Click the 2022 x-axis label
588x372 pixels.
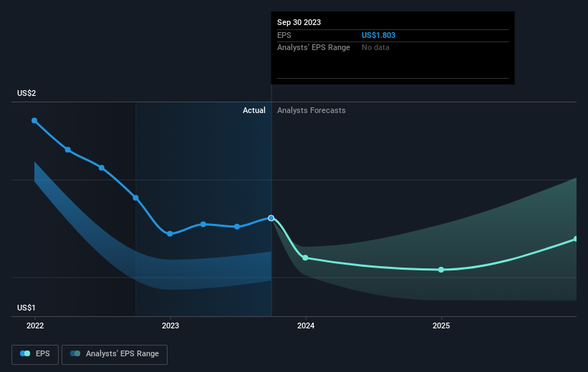[35, 325]
